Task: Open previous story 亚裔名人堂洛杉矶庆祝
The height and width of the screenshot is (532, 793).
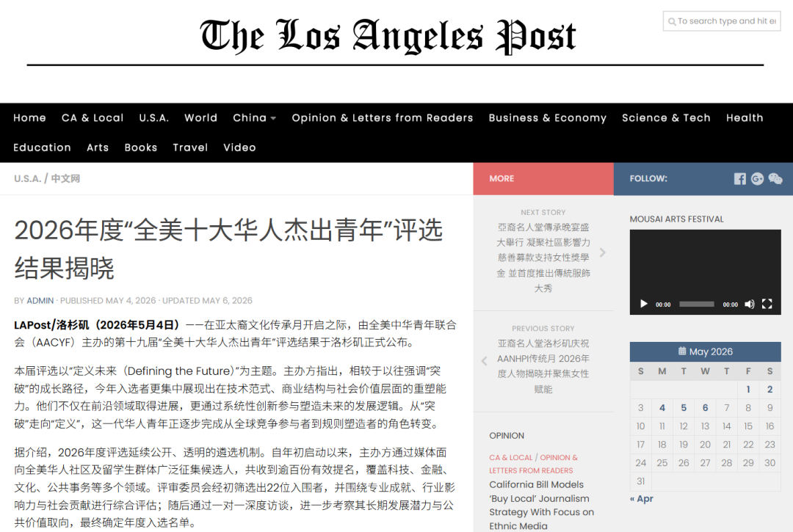Action: click(x=543, y=366)
